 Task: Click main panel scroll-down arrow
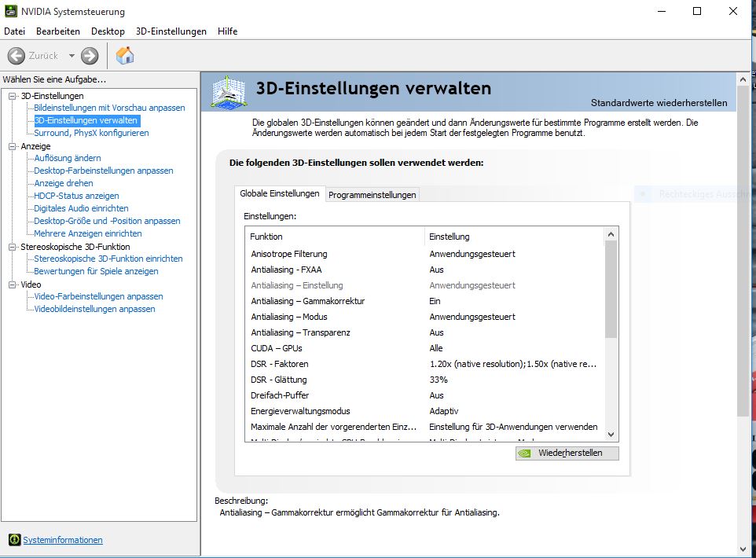pyautogui.click(x=743, y=549)
